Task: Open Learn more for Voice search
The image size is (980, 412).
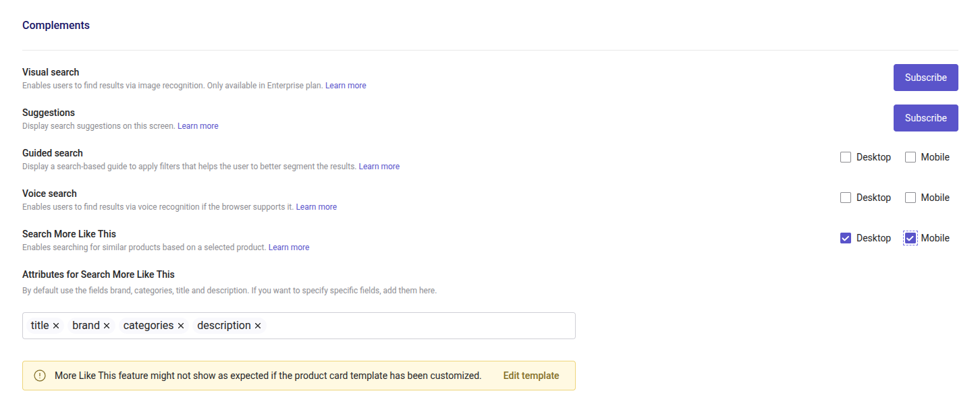Action: (x=316, y=206)
